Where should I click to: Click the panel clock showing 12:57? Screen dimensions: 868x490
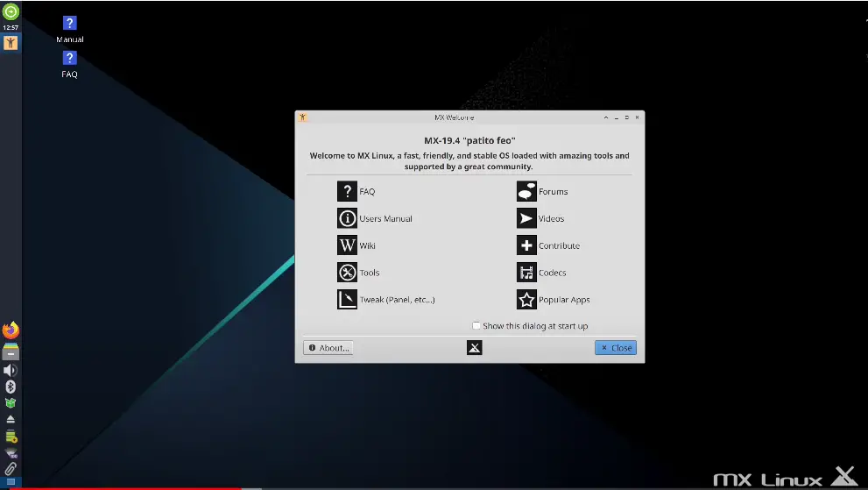(x=11, y=27)
